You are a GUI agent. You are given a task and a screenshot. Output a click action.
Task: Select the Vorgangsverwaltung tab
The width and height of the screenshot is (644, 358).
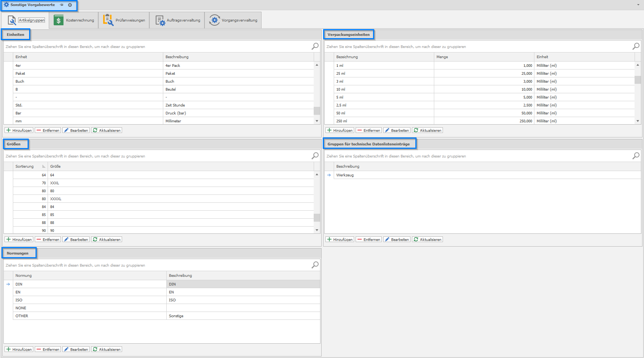pyautogui.click(x=233, y=20)
